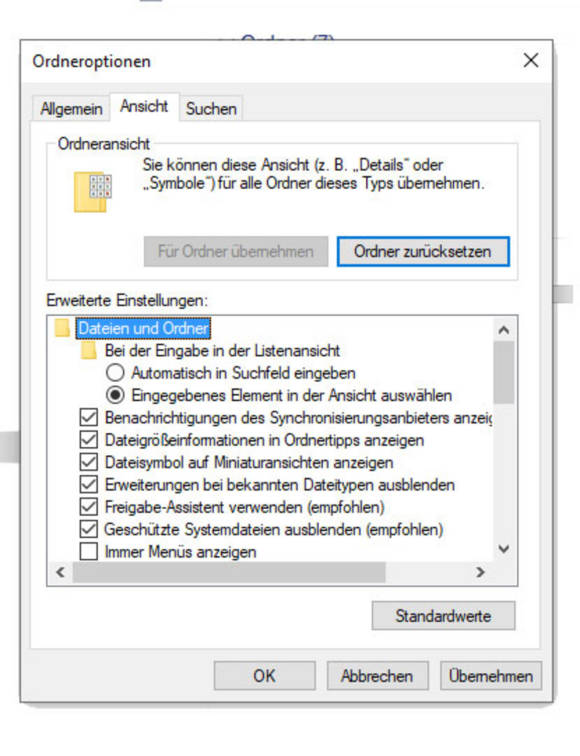Image resolution: width=580 pixels, height=756 pixels.
Task: Click the list scroll up arrow
Action: pyautogui.click(x=504, y=330)
